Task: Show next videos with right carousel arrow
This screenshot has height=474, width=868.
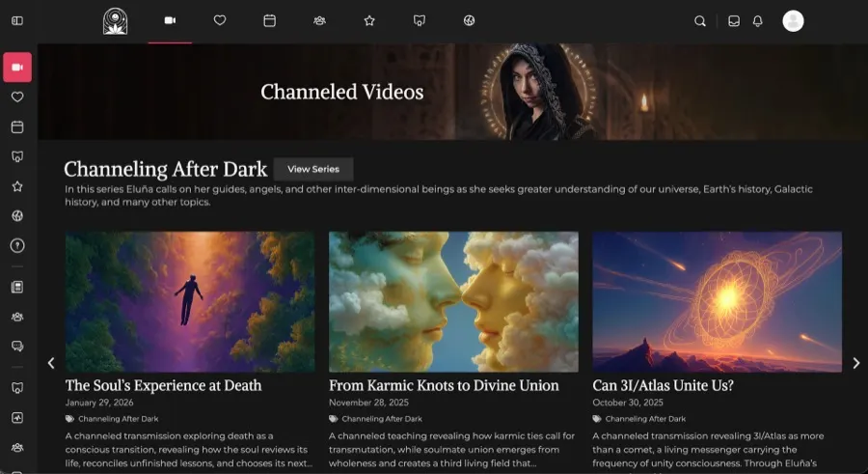Action: [855, 363]
